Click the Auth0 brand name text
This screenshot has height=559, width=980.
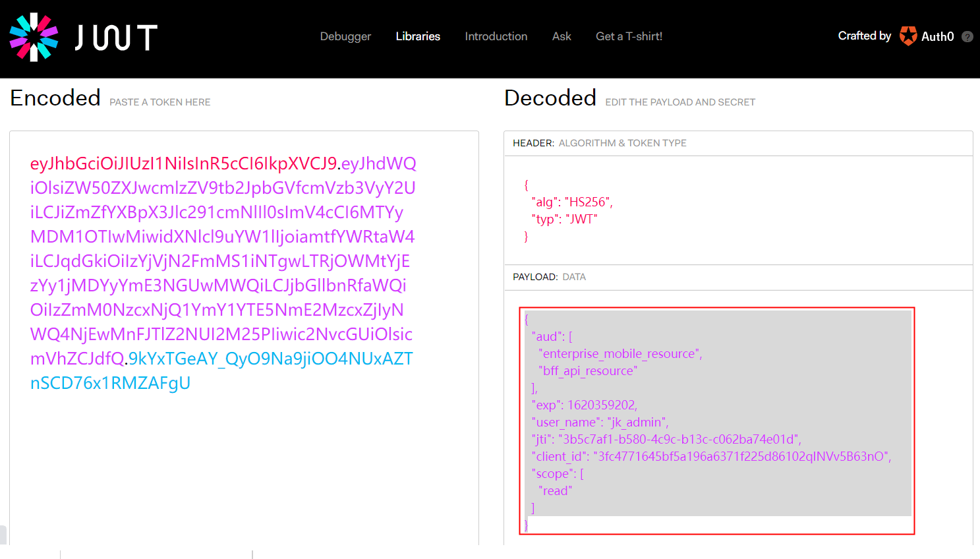937,37
